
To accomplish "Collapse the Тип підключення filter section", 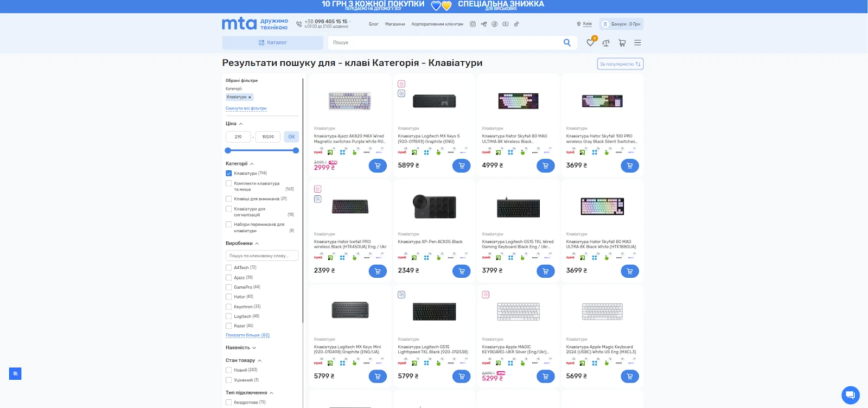I will 250,393.
